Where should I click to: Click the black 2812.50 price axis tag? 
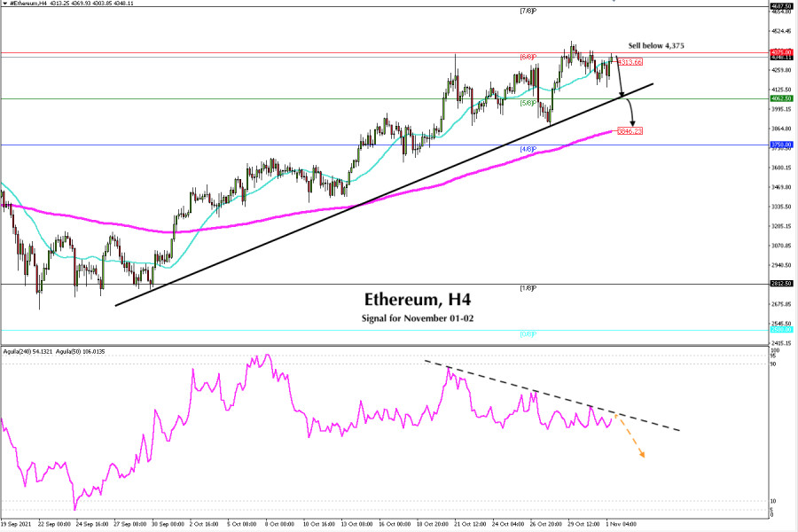(781, 284)
